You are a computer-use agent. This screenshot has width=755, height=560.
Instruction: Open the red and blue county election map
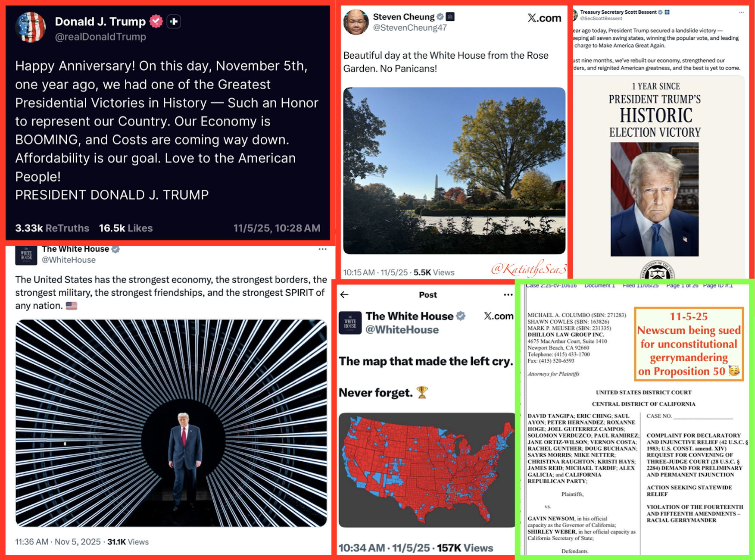tap(427, 470)
